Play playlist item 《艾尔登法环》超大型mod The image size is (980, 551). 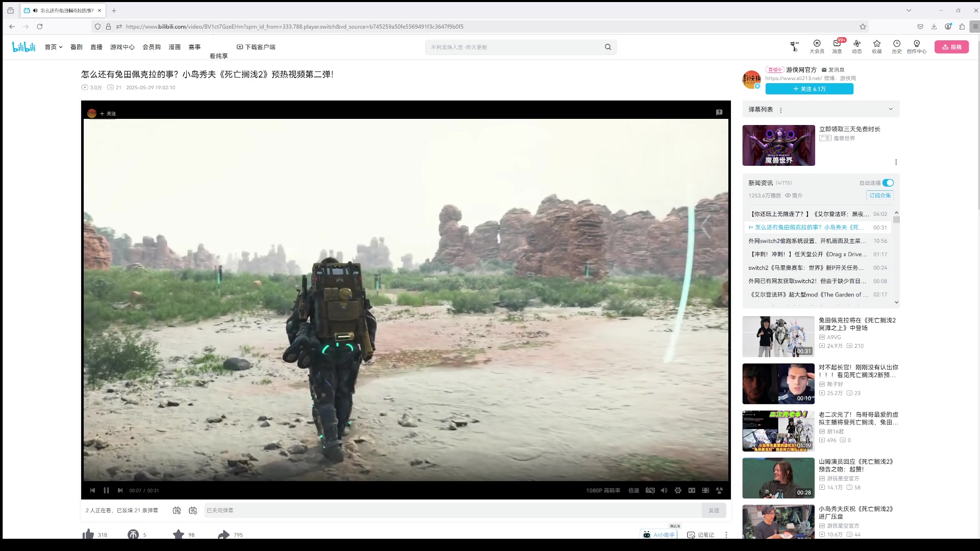click(818, 294)
